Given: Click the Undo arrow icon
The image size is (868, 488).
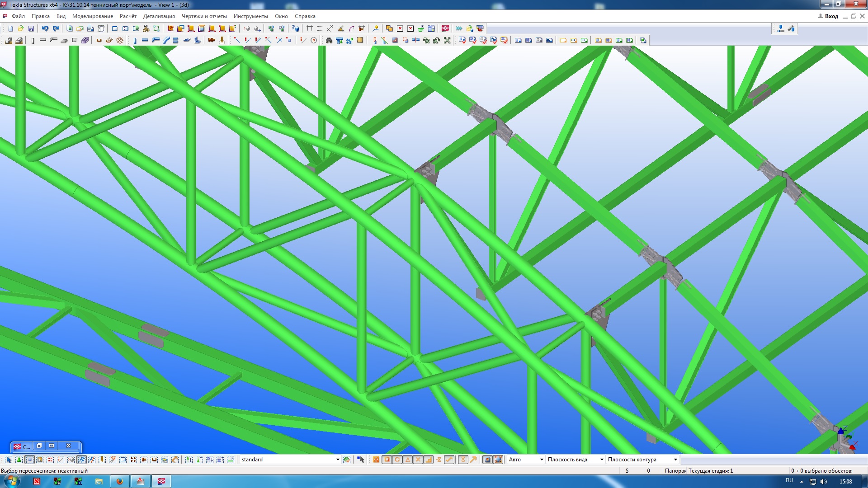Looking at the screenshot, I should [x=45, y=28].
